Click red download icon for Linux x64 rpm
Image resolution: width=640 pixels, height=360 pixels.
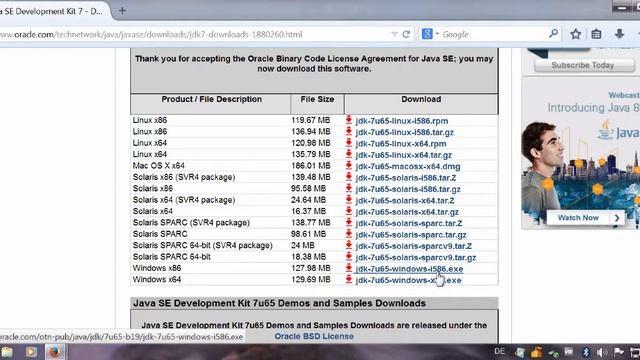pos(349,143)
